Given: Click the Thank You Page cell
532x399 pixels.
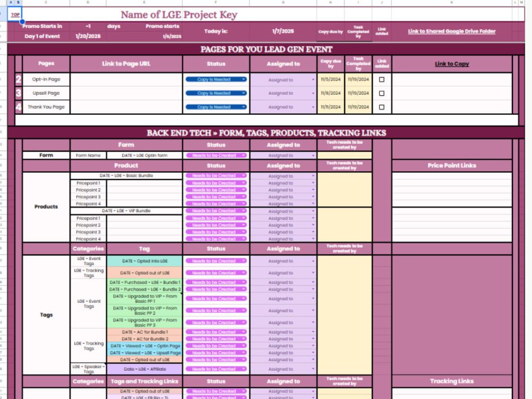Looking at the screenshot, I should click(x=46, y=107).
